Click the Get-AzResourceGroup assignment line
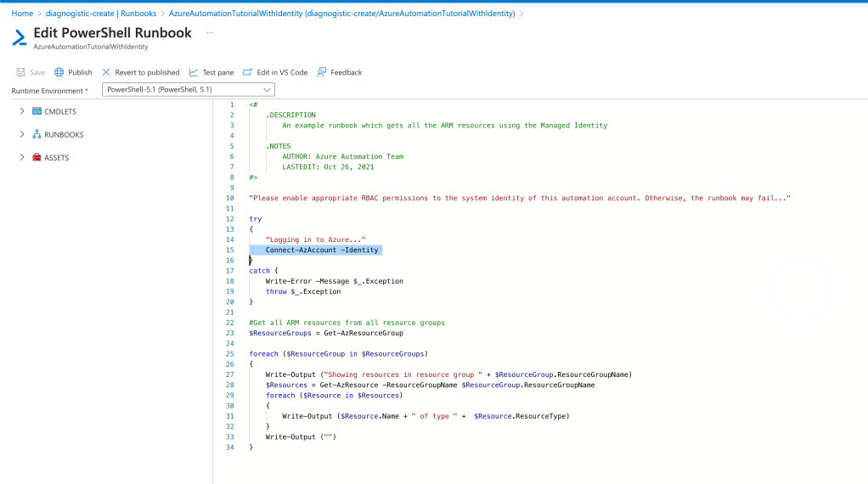The width and height of the screenshot is (868, 484). tap(326, 333)
